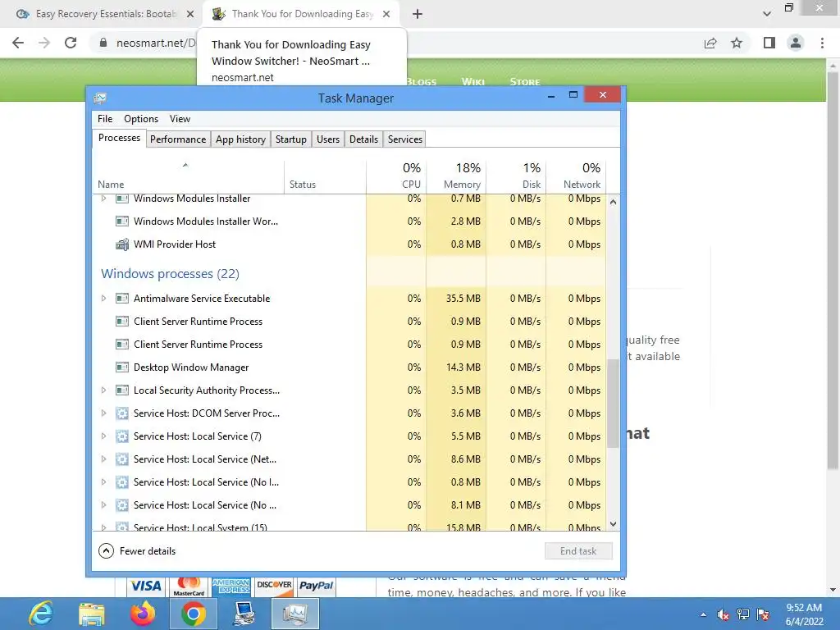Expand Windows Modules Installer row
This screenshot has height=630, width=840.
[x=104, y=199]
